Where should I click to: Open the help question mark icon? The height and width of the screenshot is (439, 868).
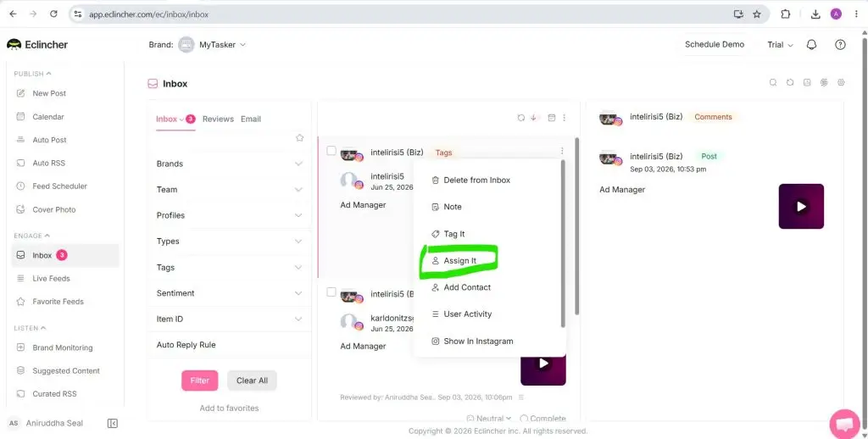[840, 45]
